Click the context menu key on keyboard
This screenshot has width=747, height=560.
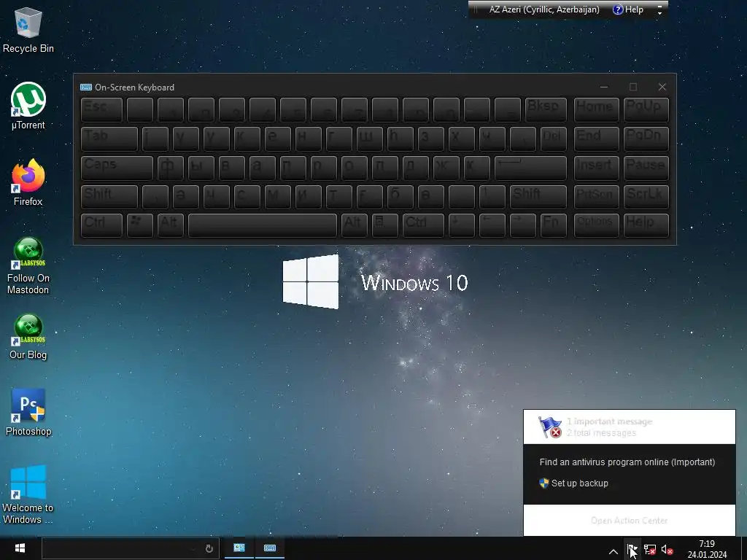(384, 225)
